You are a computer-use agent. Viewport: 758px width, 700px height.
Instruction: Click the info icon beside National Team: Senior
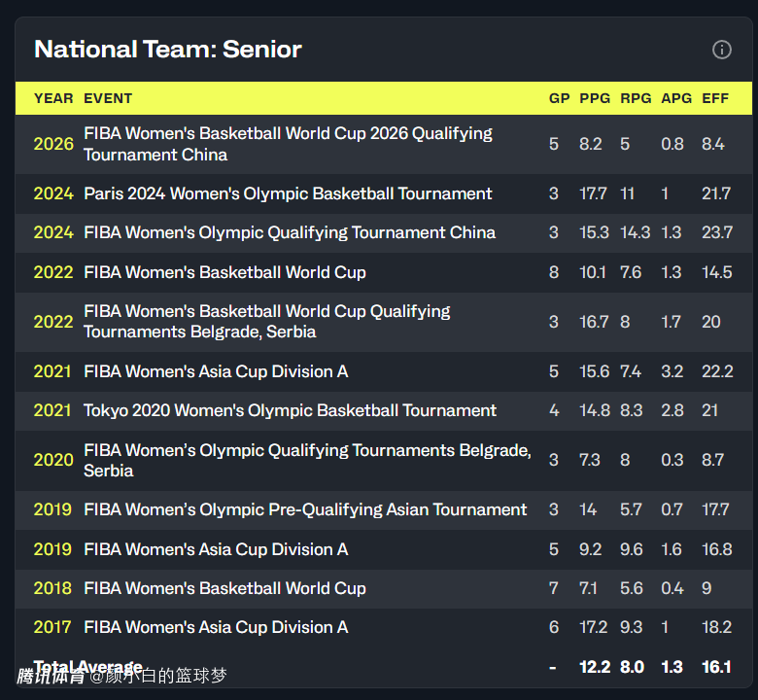pos(722,50)
